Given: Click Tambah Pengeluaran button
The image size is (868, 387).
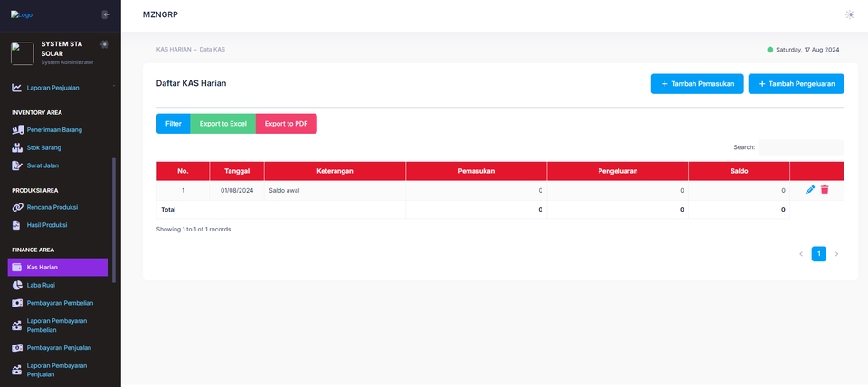Looking at the screenshot, I should [796, 84].
